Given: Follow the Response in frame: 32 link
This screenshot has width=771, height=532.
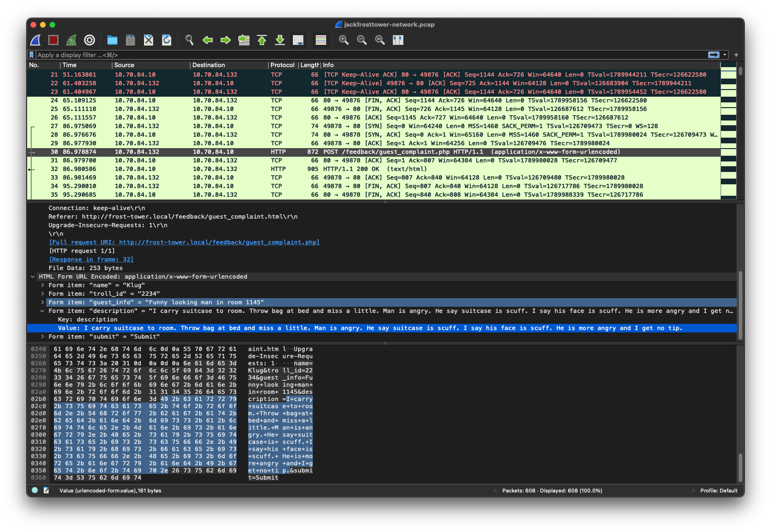Looking at the screenshot, I should (91, 260).
